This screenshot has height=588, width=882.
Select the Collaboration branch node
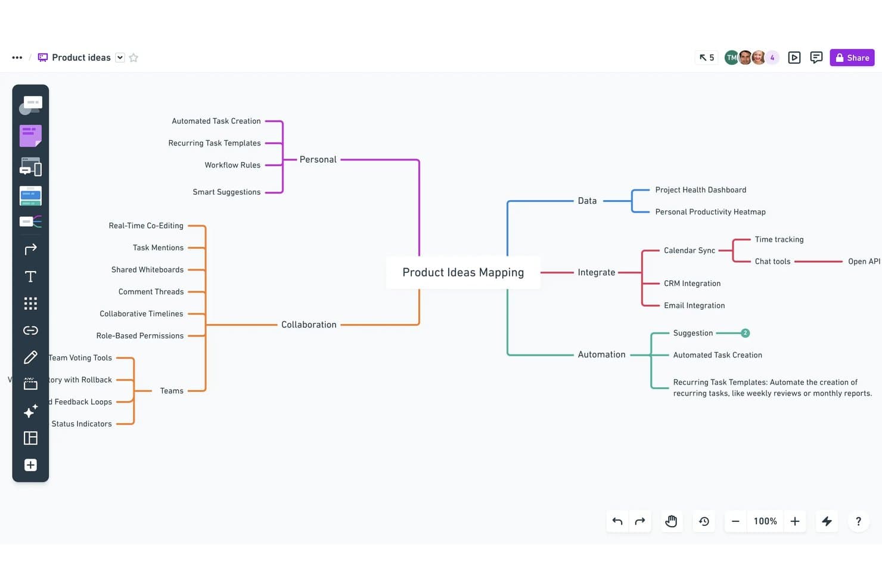coord(309,325)
